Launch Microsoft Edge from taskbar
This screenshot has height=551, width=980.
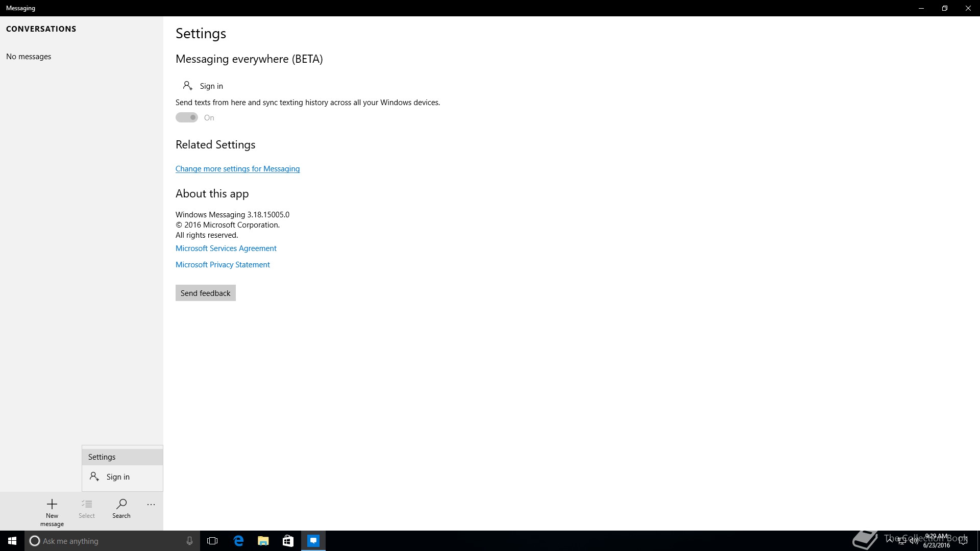point(238,541)
